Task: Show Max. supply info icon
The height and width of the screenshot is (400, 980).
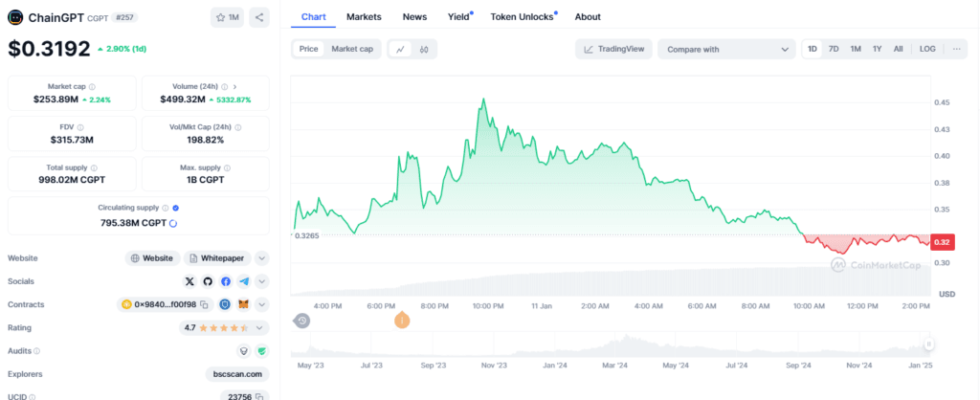Action: [x=227, y=168]
